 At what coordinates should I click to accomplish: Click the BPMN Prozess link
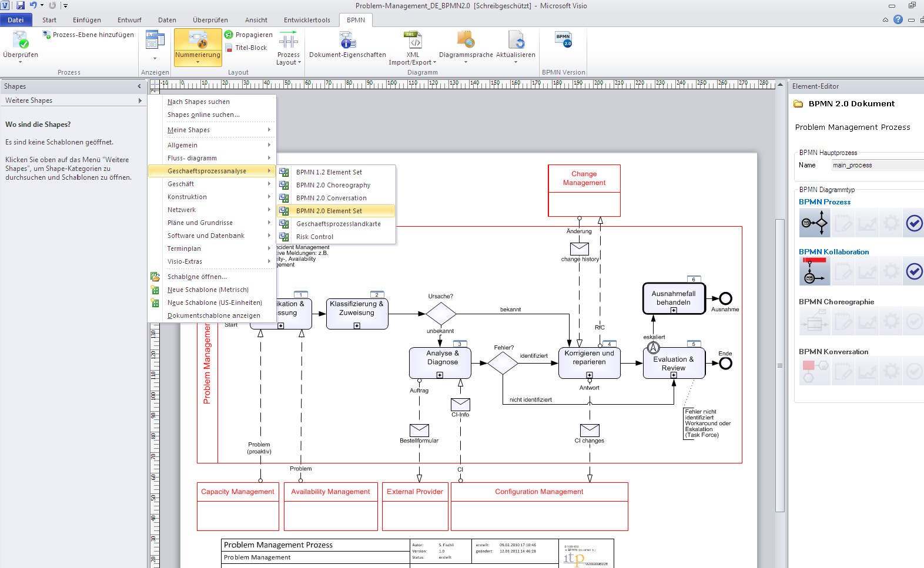click(x=825, y=202)
